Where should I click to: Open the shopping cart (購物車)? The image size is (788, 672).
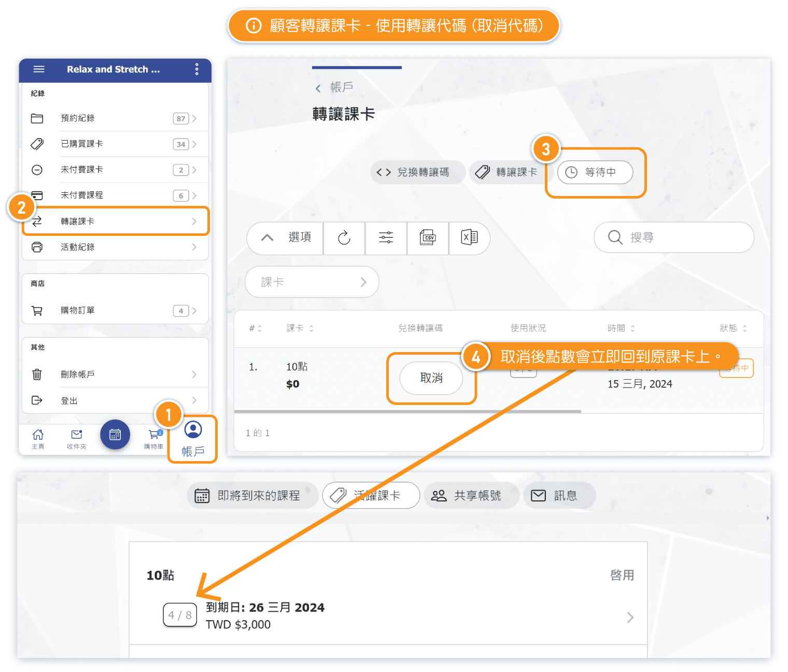(154, 438)
